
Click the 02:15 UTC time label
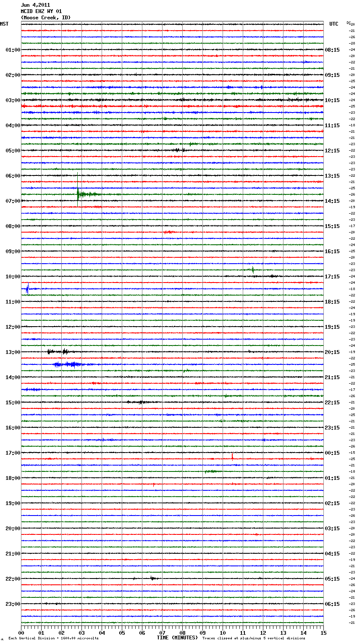pyautogui.click(x=332, y=503)
